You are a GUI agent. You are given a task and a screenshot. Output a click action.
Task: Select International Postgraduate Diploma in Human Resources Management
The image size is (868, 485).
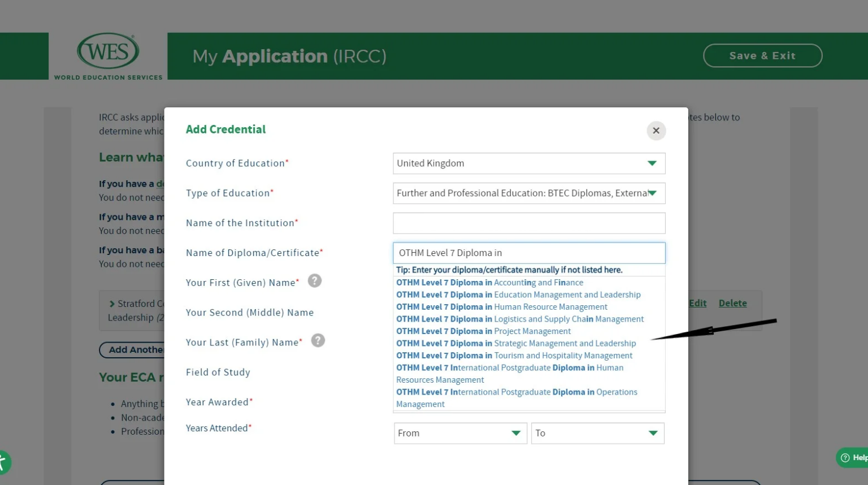click(510, 374)
